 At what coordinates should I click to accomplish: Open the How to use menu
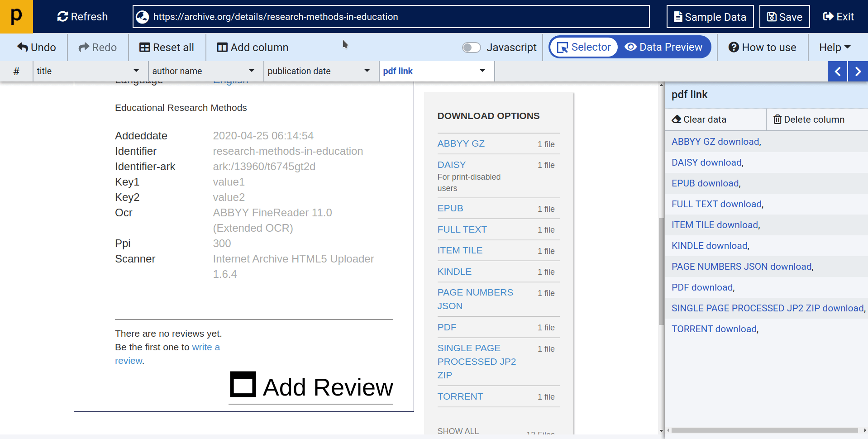tap(762, 47)
